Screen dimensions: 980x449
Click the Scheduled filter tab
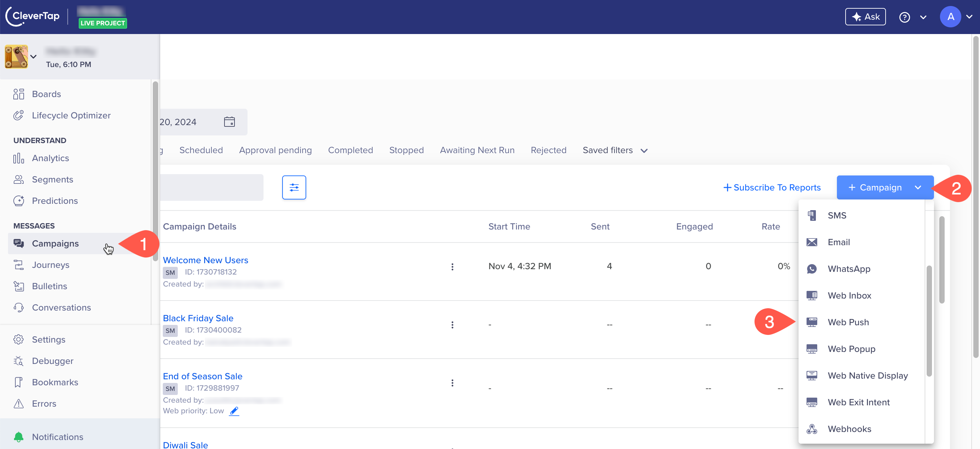[200, 150]
